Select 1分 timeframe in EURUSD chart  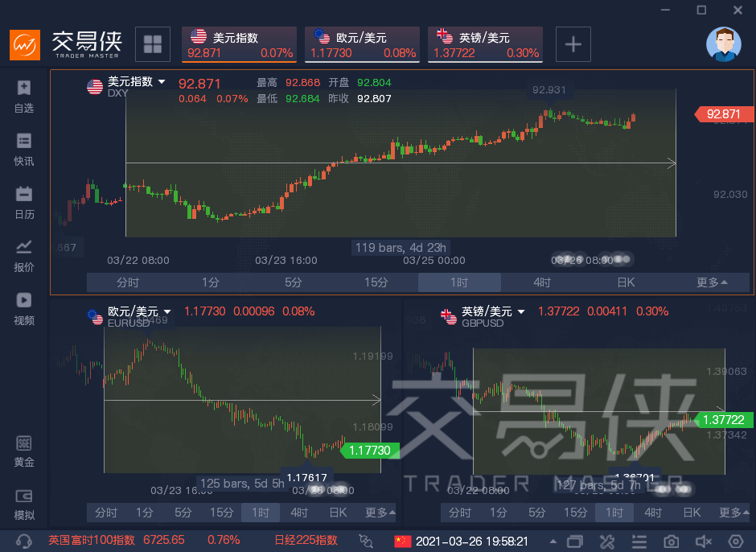145,513
